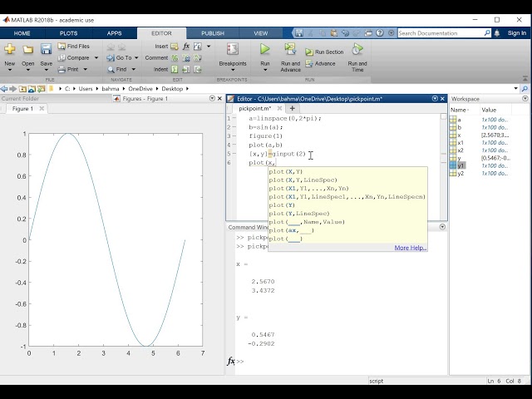
Task: Click the undo arrow in quick access bar
Action: point(345,33)
